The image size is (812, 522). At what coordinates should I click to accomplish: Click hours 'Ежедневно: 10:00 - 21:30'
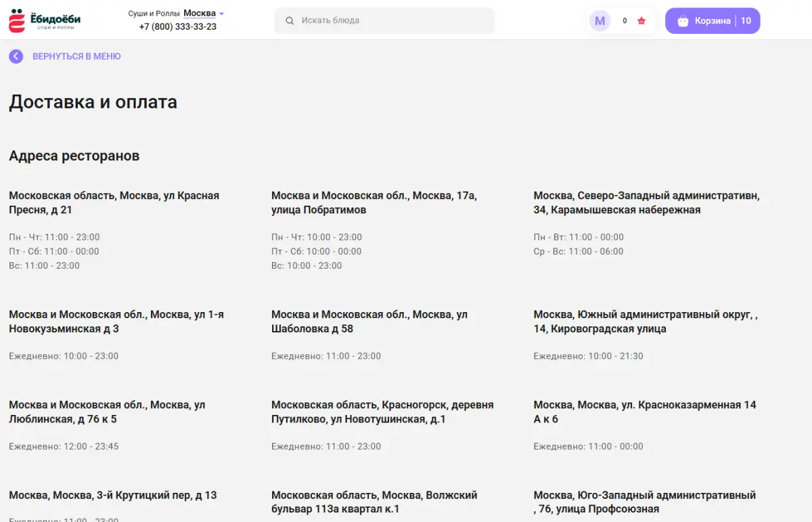coord(589,356)
